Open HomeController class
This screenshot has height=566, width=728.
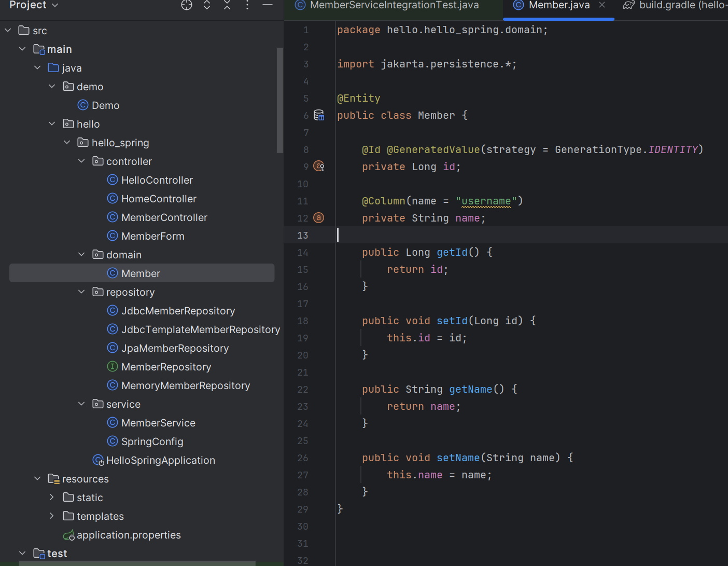pos(152,199)
